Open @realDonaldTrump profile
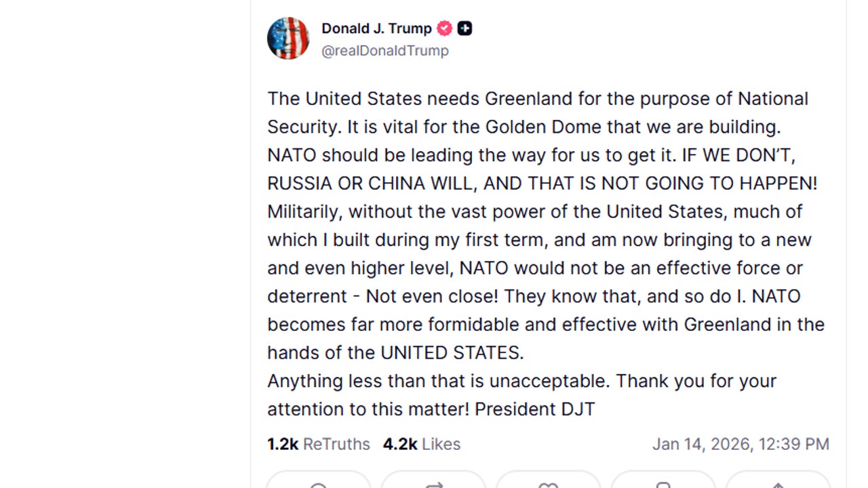 point(385,50)
